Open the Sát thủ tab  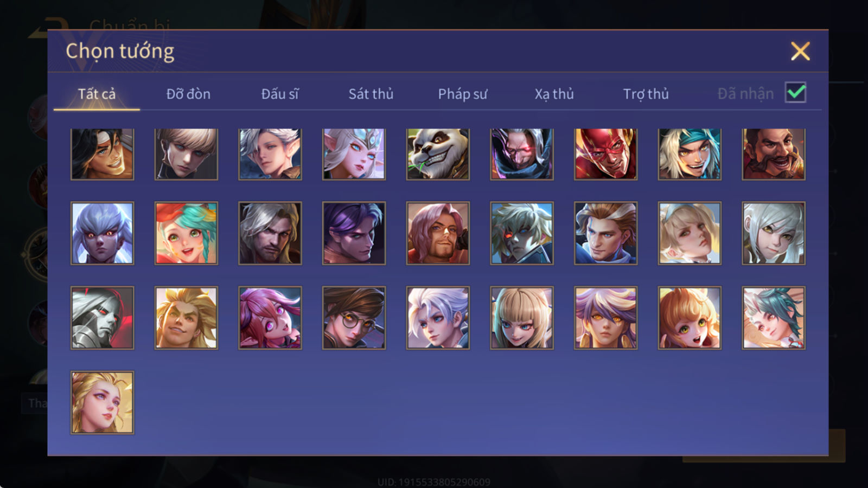[371, 94]
